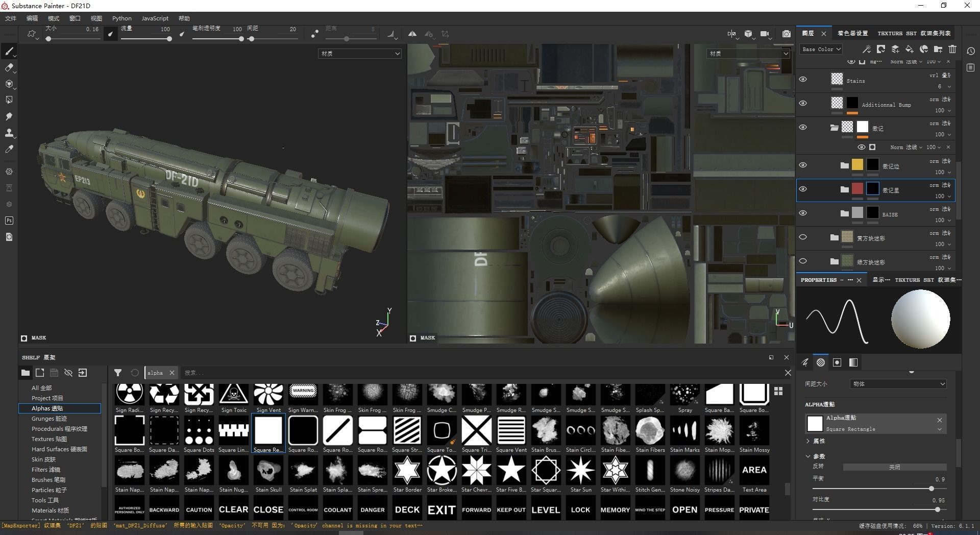The image size is (980, 535).
Task: Switch to 着色器设置 tab
Action: tap(852, 33)
